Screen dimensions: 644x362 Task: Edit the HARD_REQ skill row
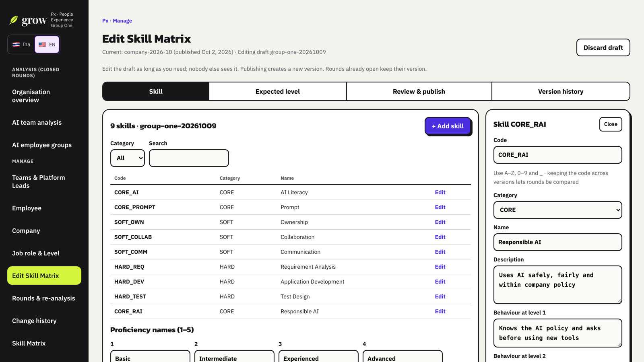point(440,267)
